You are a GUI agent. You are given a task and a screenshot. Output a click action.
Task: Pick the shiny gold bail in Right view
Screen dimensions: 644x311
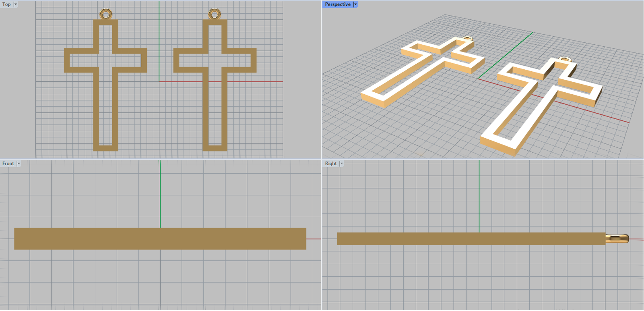[617, 239]
